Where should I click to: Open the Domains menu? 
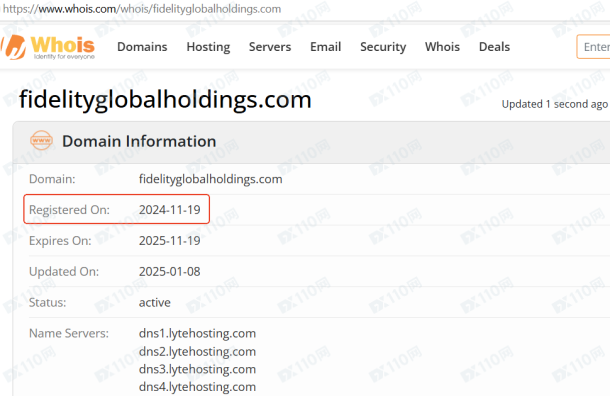coord(142,47)
